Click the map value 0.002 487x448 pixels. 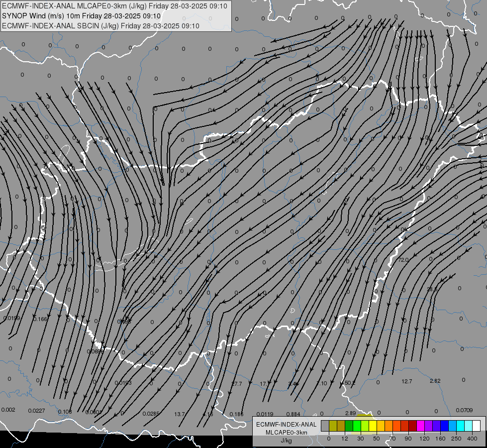tap(8, 410)
